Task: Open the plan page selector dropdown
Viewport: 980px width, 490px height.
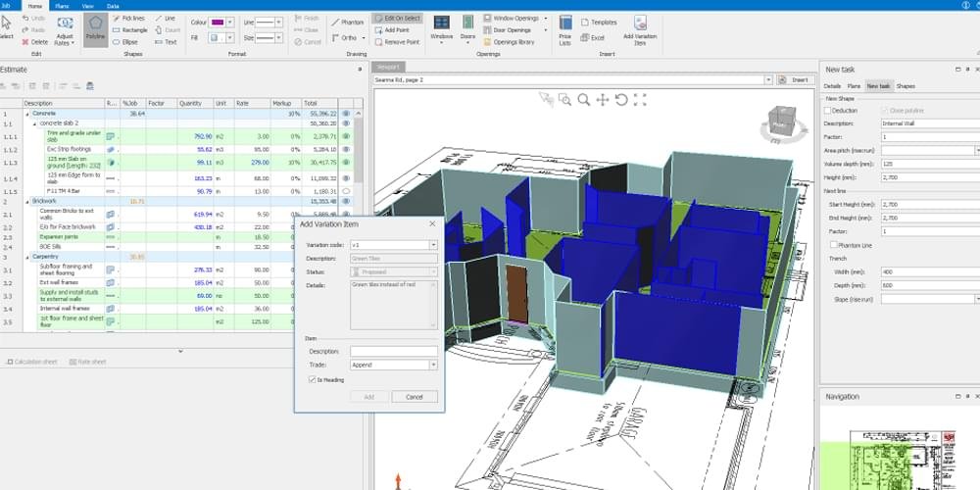Action: tap(768, 80)
